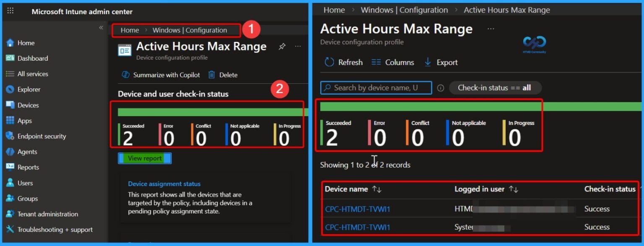Image resolution: width=644 pixels, height=246 pixels.
Task: Click the View report button
Action: pos(145,158)
